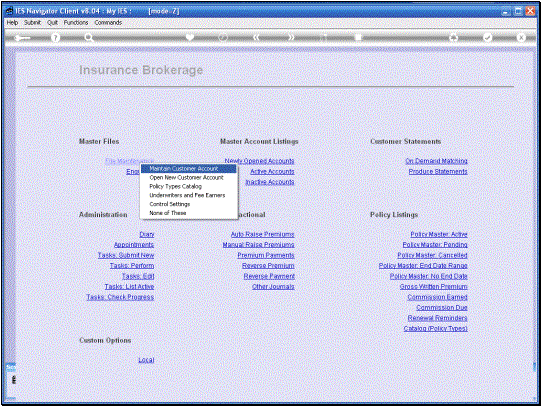Choose None of These option
This screenshot has height=406, width=541.
168,213
